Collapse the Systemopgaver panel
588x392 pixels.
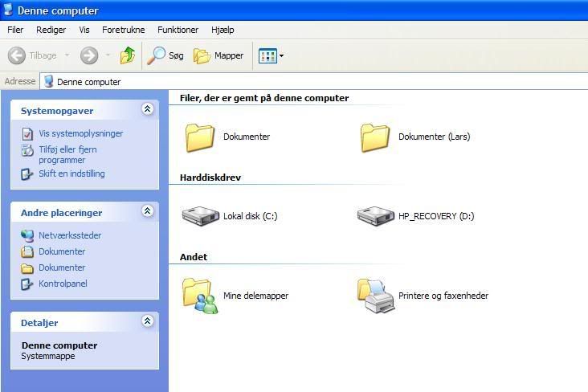tap(147, 109)
